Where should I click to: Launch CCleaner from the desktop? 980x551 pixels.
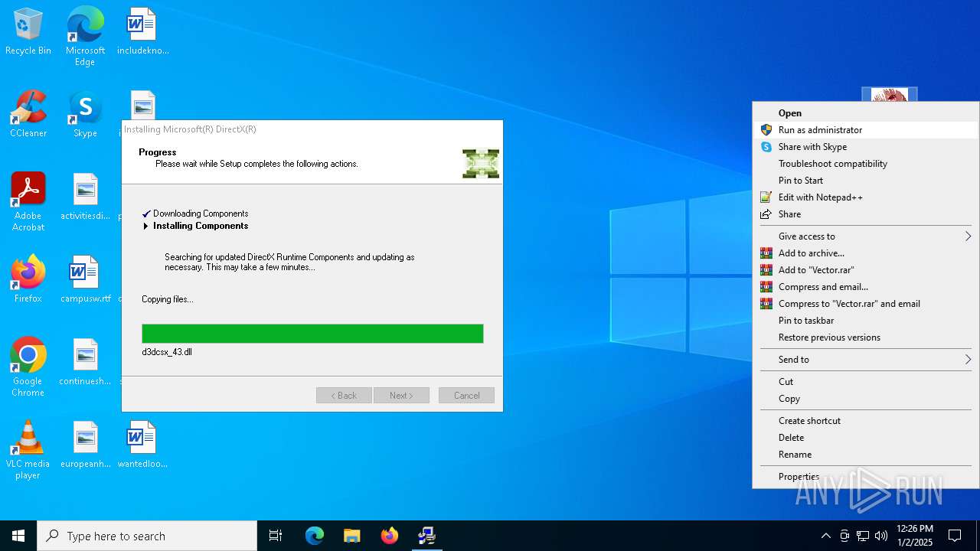click(28, 115)
